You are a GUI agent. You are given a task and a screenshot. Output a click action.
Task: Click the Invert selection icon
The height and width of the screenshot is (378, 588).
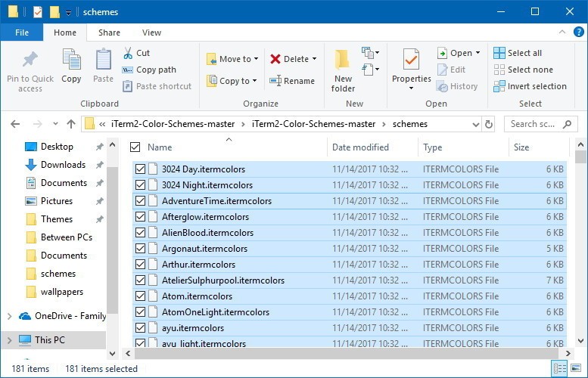(x=499, y=86)
